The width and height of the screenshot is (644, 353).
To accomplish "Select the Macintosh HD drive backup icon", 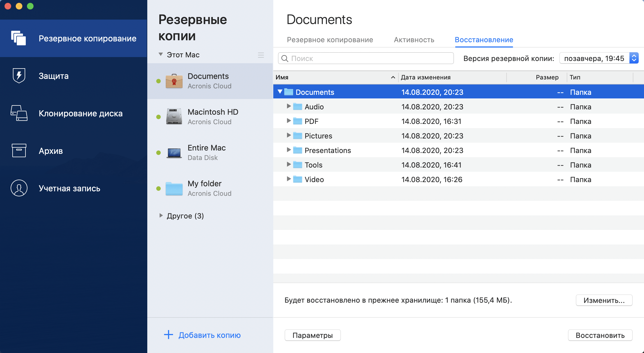I will (174, 117).
